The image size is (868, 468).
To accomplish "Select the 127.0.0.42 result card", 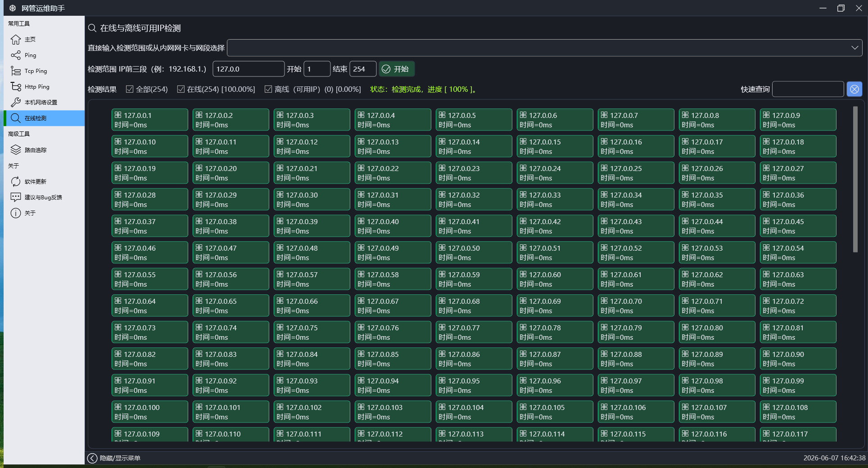I will [x=555, y=226].
